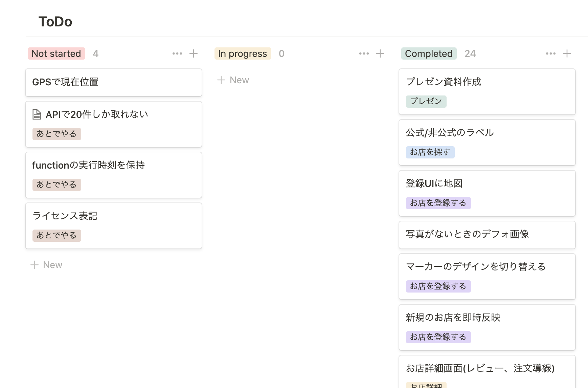588x388 pixels.
Task: Select the Not started status label
Action: (x=56, y=53)
